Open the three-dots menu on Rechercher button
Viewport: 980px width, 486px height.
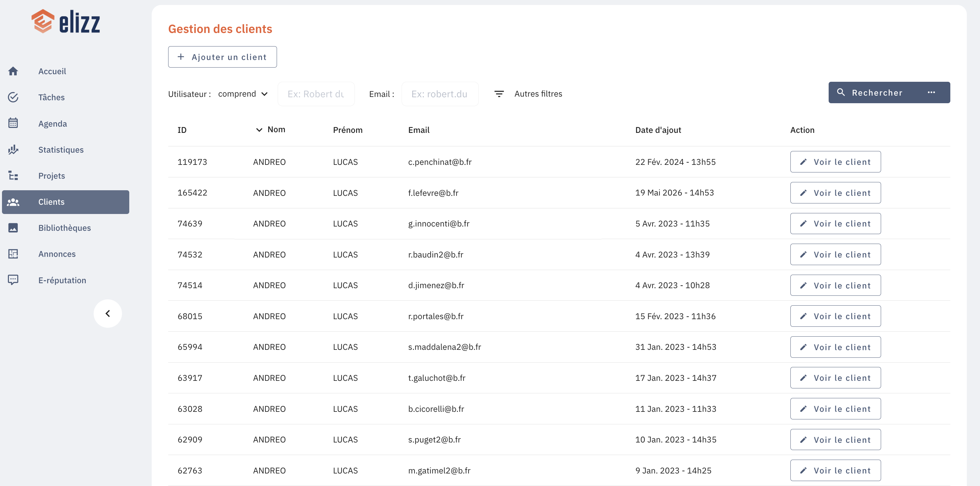click(931, 92)
